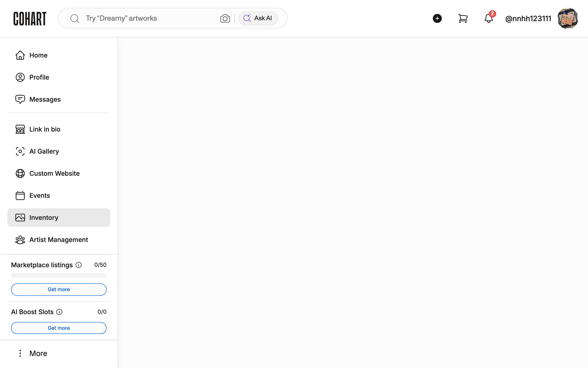588x368 pixels.
Task: Click the Link in bio storefront icon
Action: 20,129
